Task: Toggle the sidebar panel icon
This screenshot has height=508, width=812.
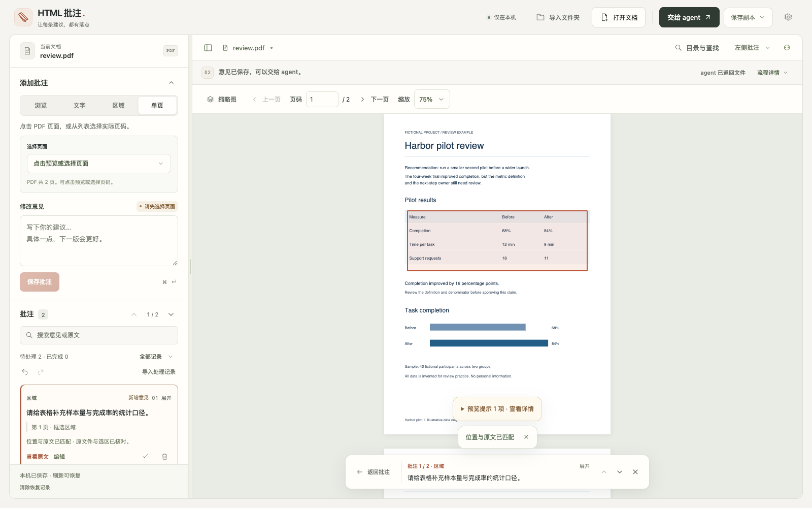Action: click(x=208, y=48)
